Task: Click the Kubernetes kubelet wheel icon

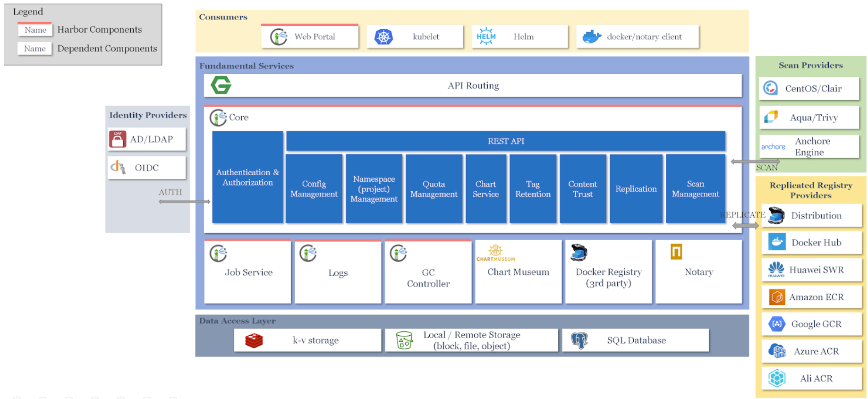Action: 383,37
